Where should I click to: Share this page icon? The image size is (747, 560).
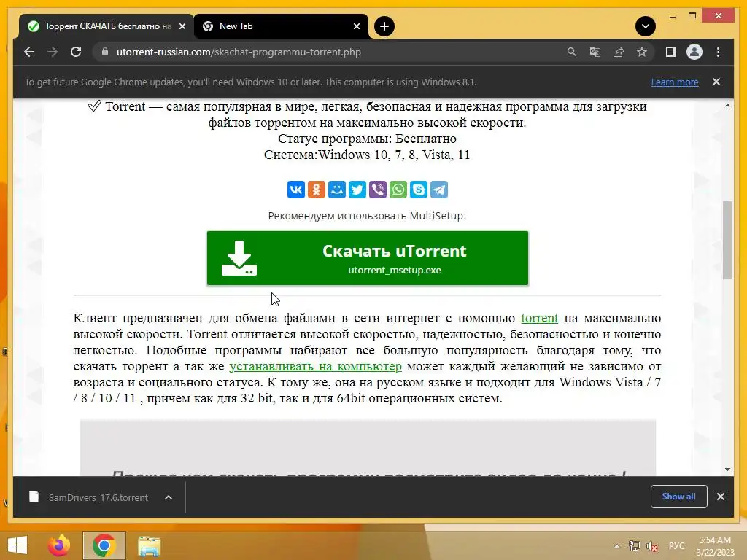tap(619, 52)
